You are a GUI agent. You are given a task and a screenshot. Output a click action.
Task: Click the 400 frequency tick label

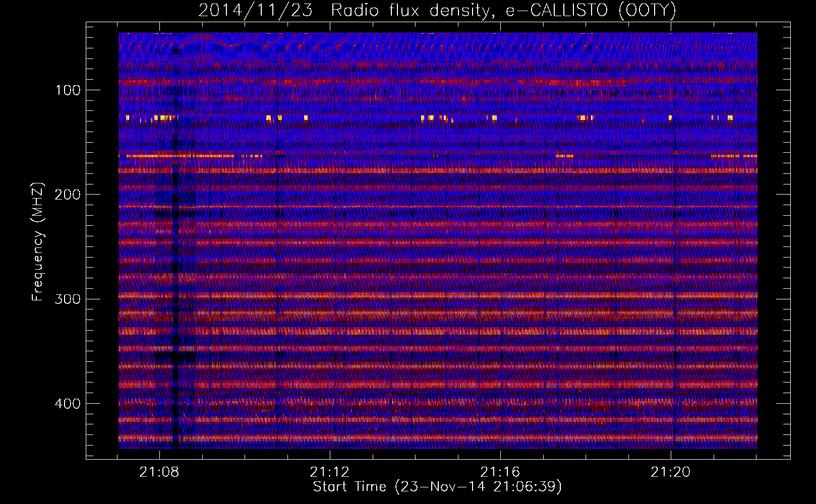pyautogui.click(x=68, y=404)
